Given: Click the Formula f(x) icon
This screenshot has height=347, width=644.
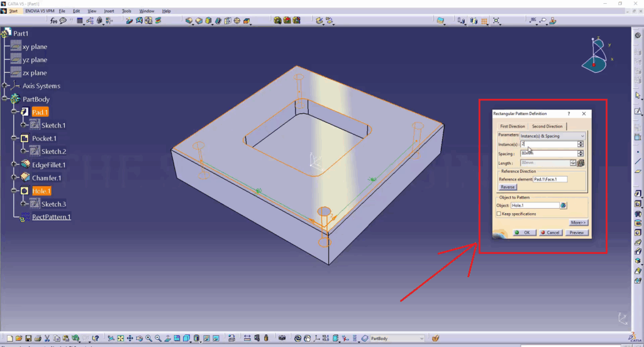Looking at the screenshot, I should point(54,21).
